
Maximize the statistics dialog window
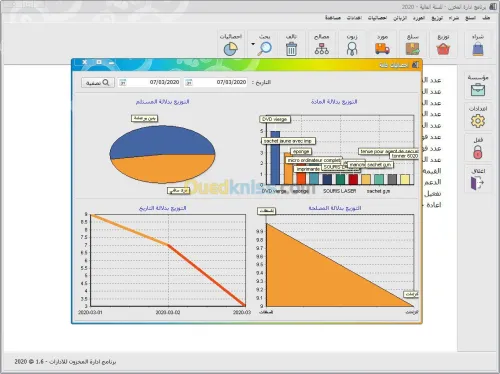99,62
